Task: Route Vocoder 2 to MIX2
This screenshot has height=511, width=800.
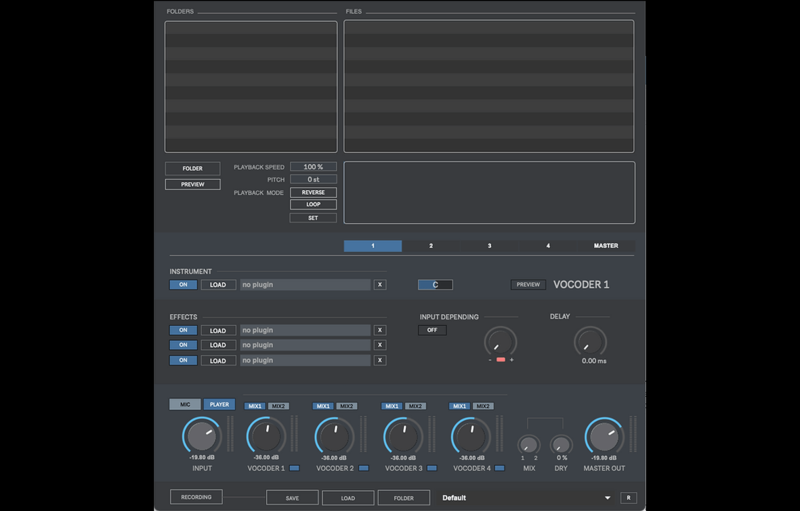Action: click(x=346, y=406)
